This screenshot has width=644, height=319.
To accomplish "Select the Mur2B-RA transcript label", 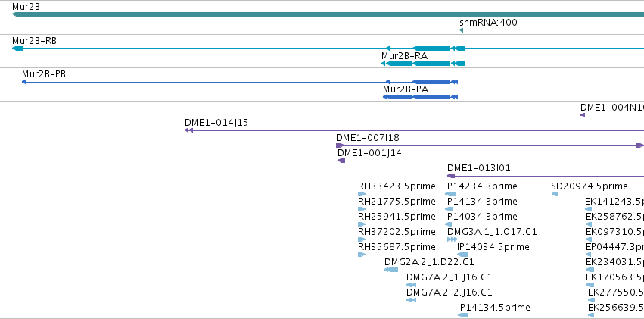I will coord(404,56).
